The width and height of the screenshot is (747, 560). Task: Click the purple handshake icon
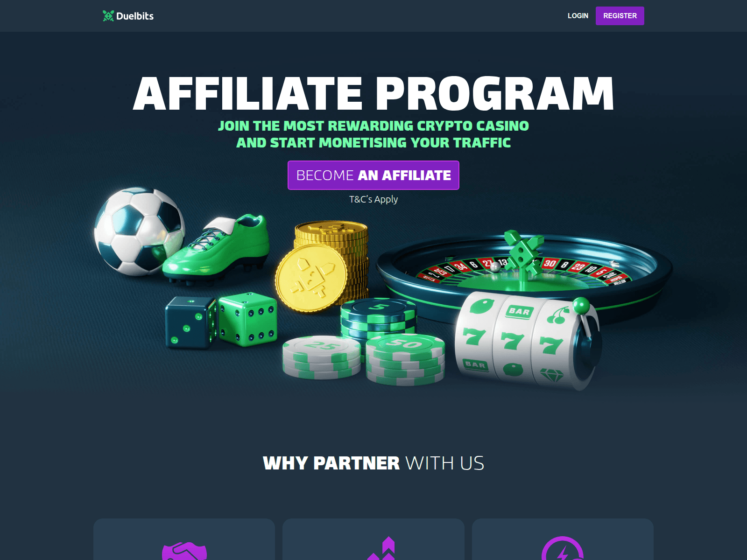click(x=184, y=551)
